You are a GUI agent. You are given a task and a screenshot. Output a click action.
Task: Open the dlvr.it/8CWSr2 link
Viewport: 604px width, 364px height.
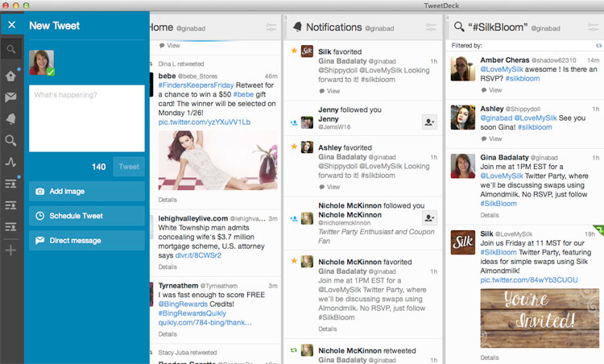[x=198, y=255]
